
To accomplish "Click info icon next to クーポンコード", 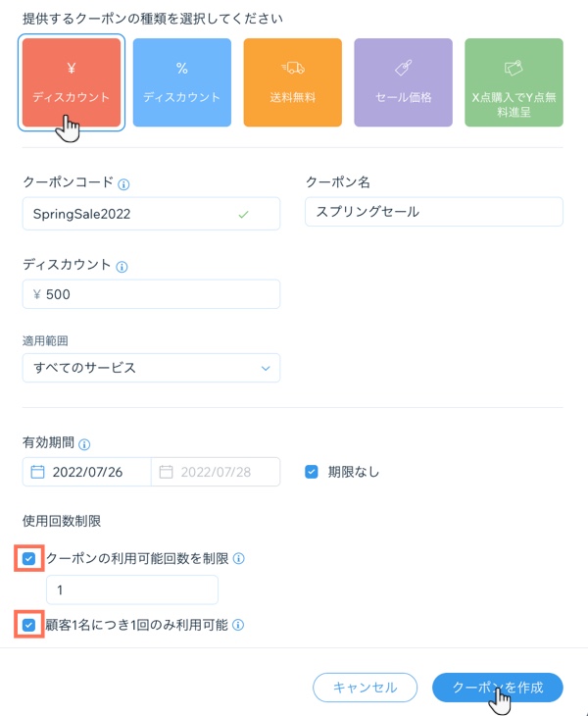I will tap(124, 183).
